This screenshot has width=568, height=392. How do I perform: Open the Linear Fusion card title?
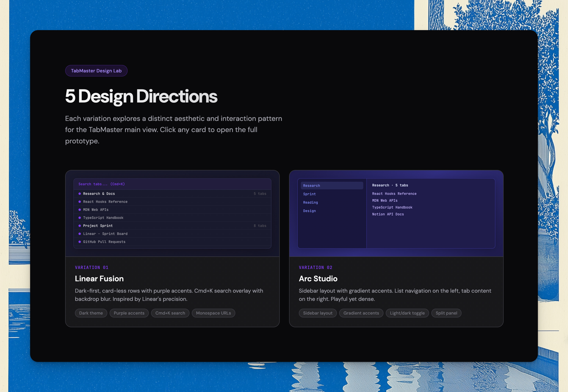coord(99,279)
